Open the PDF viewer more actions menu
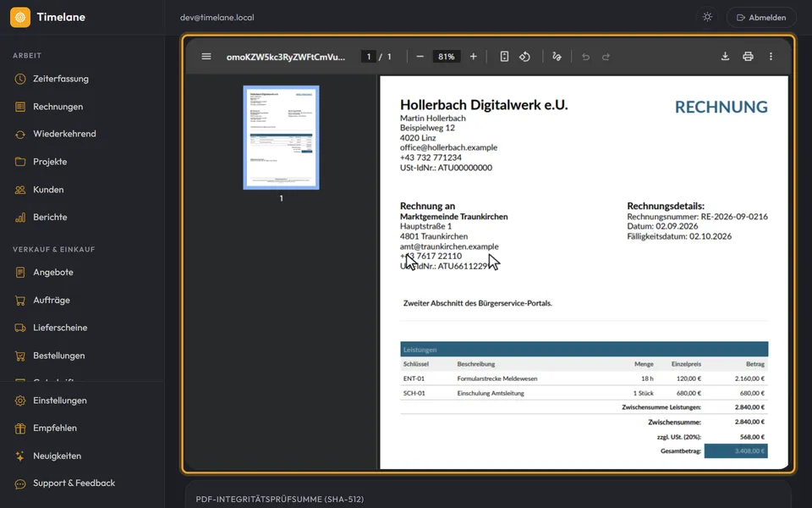 tap(771, 57)
